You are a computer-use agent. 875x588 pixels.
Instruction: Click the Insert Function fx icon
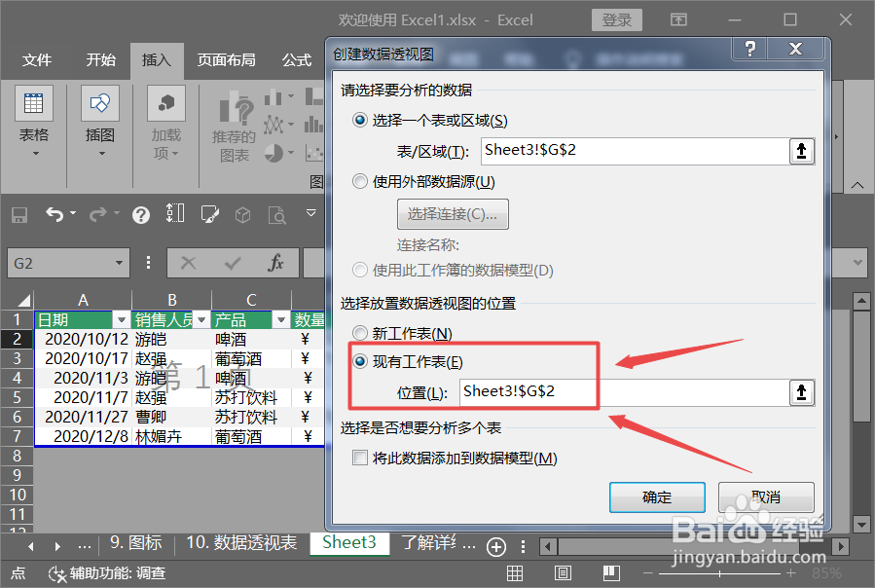[275, 263]
